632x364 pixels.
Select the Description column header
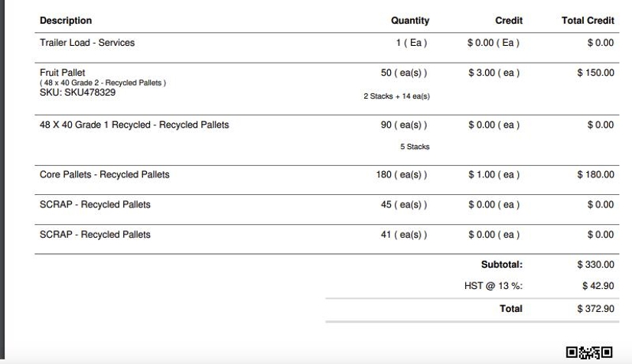66,21
